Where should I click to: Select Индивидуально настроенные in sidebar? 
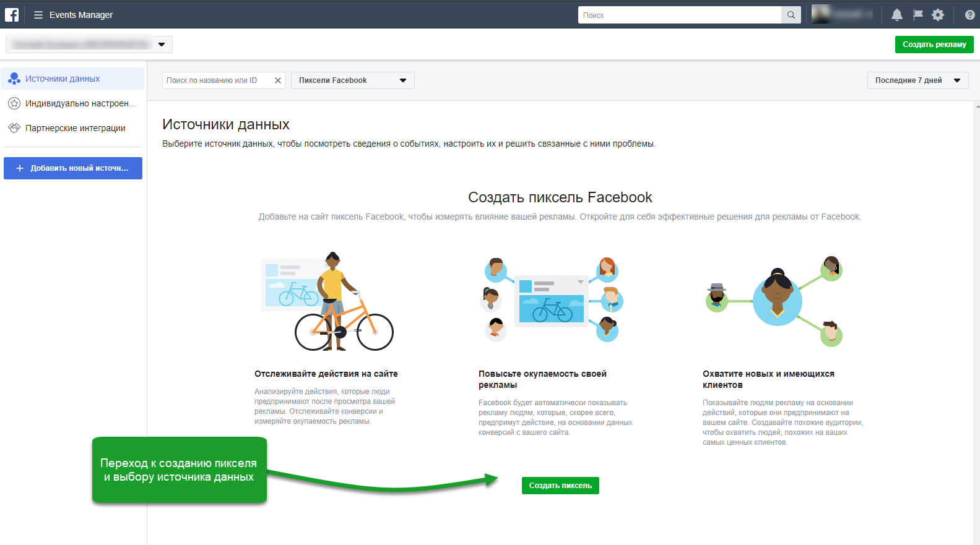click(x=72, y=103)
